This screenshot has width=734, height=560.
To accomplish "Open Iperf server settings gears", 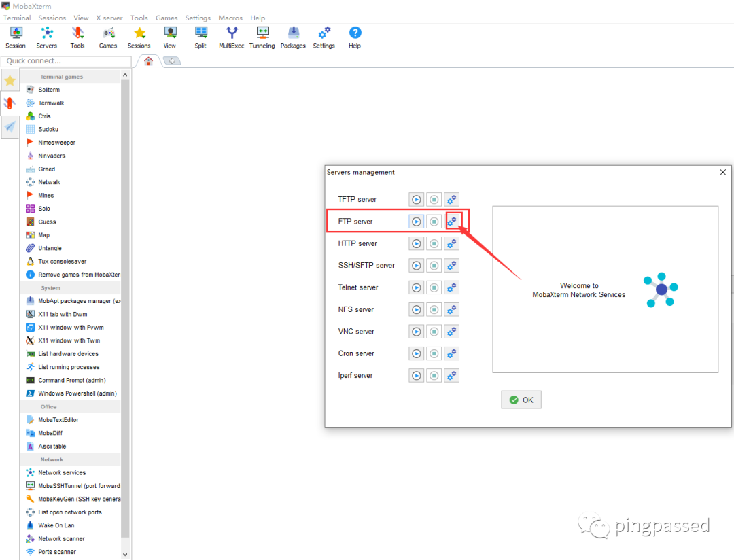I will [x=452, y=376].
